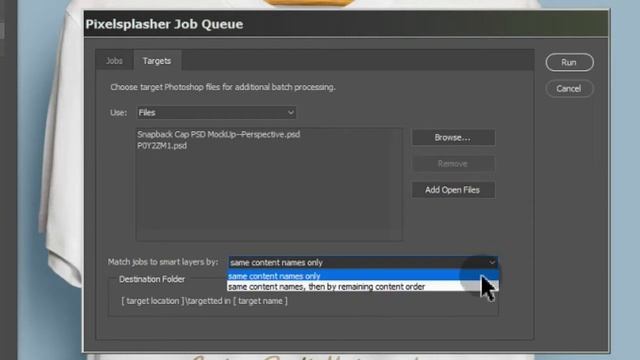Select P0Y2ZM1.psd in file list
Viewport: 640px width, 360px height.
pyautogui.click(x=162, y=146)
